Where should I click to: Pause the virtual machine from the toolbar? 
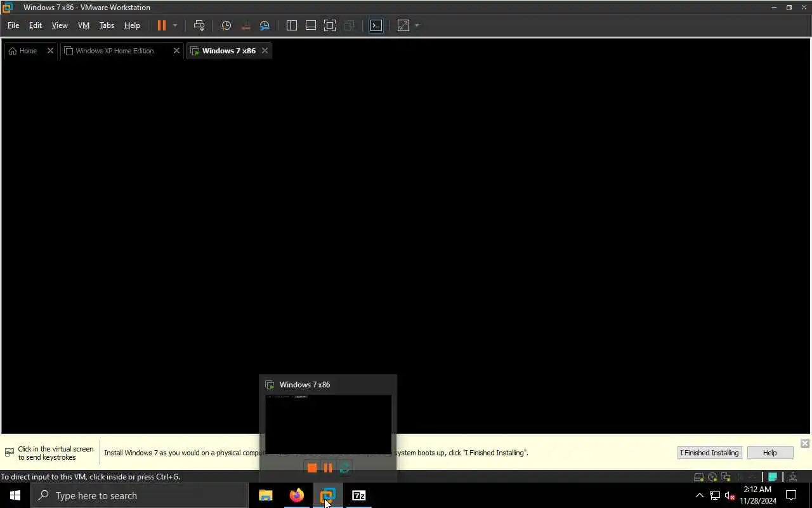161,25
